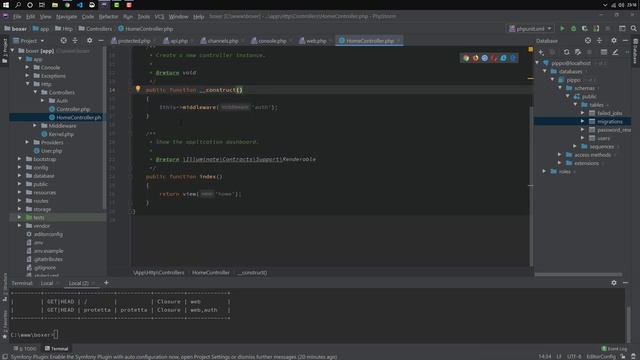
Task: Open the Project panel settings gear
Action: coord(89,40)
